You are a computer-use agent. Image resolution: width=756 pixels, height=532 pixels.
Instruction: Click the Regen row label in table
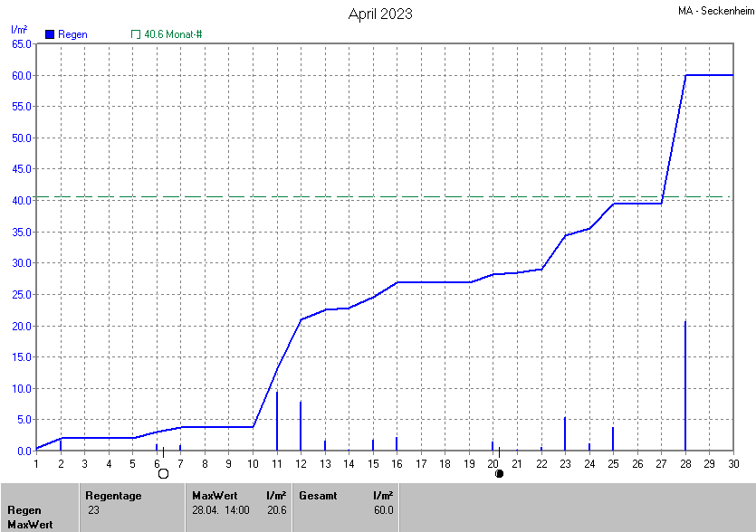24,510
